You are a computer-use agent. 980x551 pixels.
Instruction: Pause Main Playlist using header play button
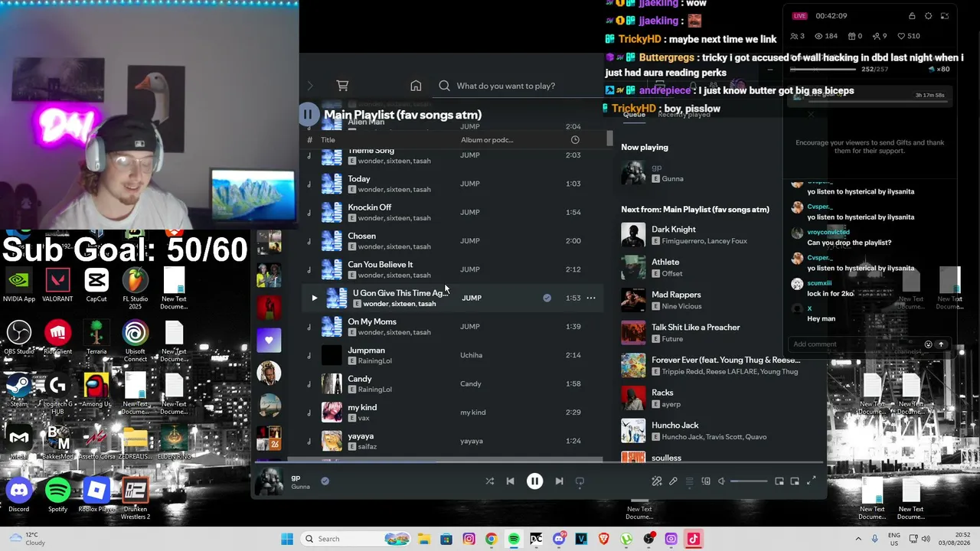307,115
